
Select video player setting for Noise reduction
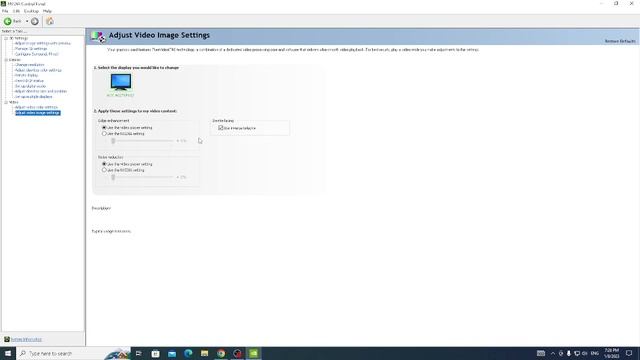(x=104, y=164)
